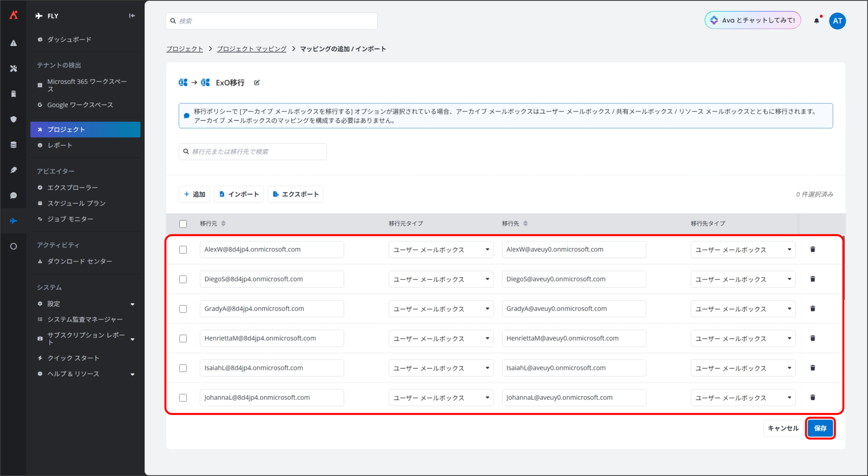Click the edit icon next to ExO移行
868x476 pixels.
point(257,83)
